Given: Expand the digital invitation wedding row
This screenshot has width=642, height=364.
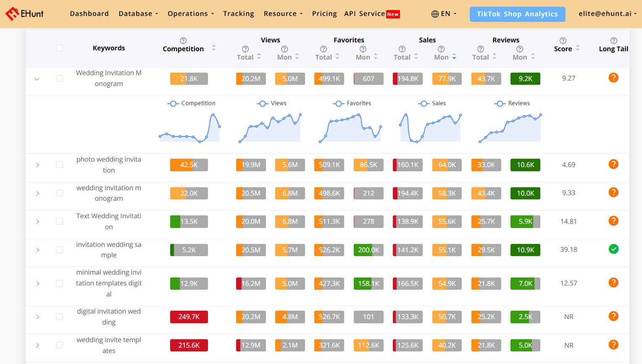Looking at the screenshot, I should pyautogui.click(x=37, y=317).
